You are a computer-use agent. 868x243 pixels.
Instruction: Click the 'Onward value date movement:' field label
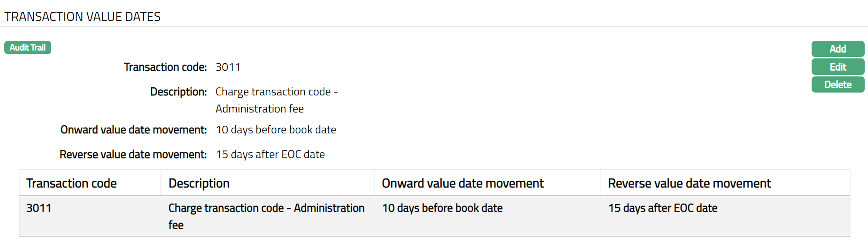click(x=134, y=130)
